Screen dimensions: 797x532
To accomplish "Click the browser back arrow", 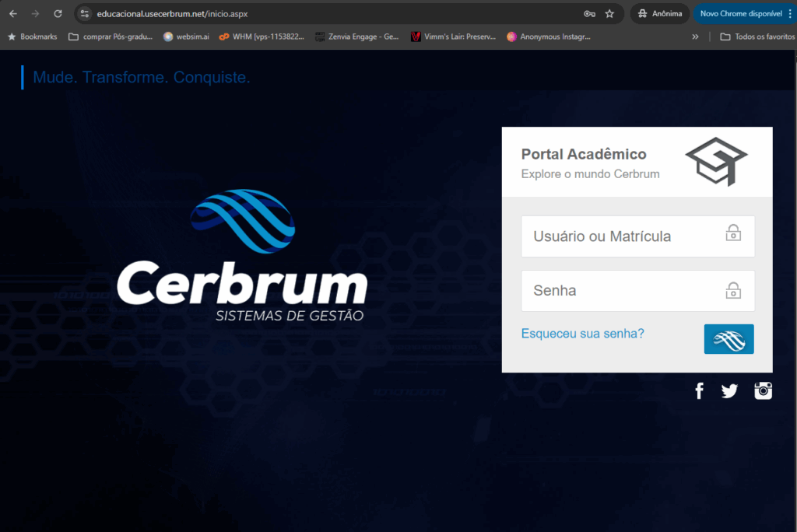I will tap(13, 14).
